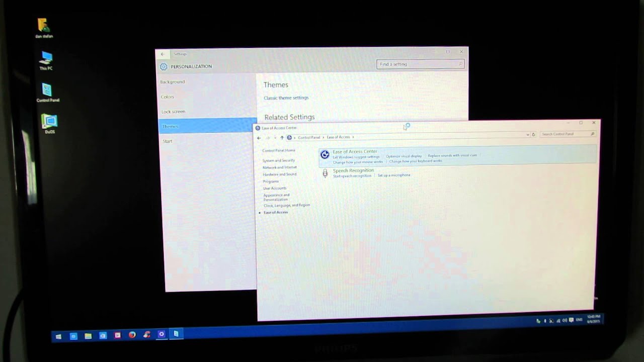The width and height of the screenshot is (644, 362).
Task: Open System and Security category
Action: coord(279,161)
